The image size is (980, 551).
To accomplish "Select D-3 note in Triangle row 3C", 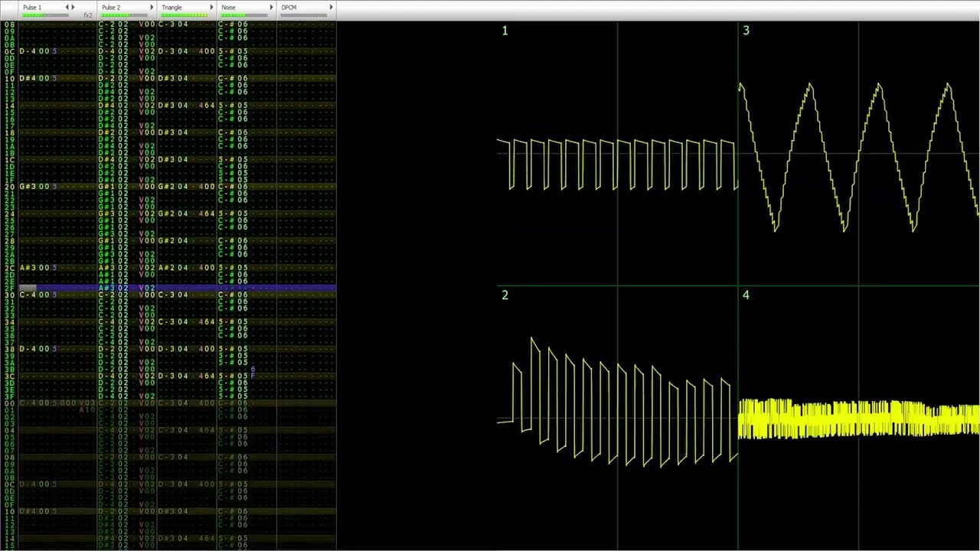I will (x=165, y=376).
